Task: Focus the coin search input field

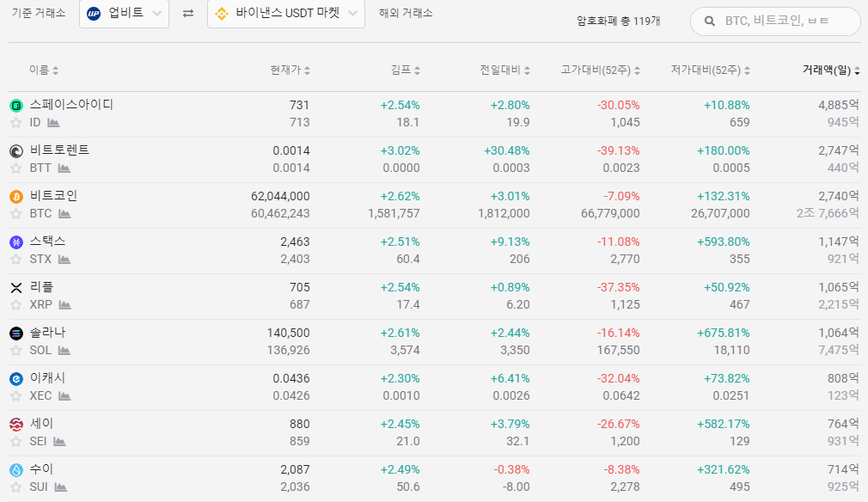Action: [775, 21]
